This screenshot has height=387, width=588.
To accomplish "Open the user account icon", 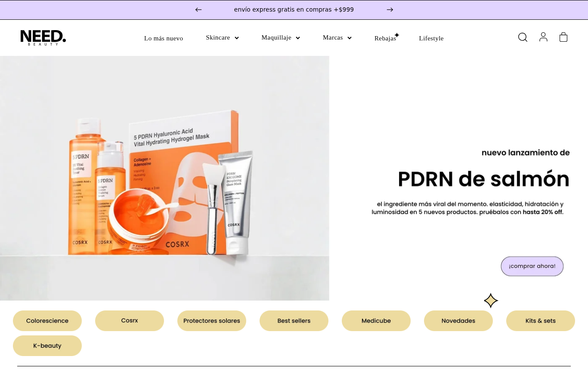I will point(543,37).
